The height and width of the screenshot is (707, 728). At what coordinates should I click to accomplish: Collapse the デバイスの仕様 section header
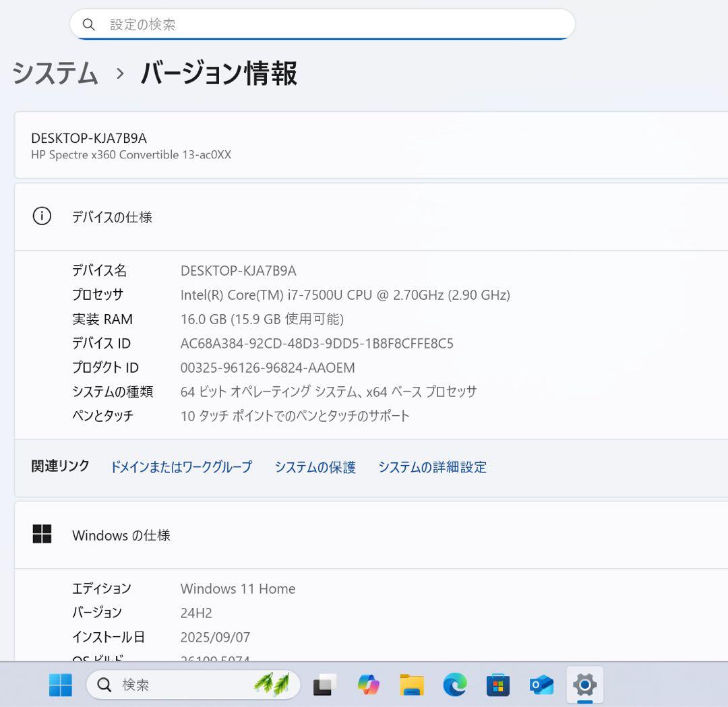(371, 217)
